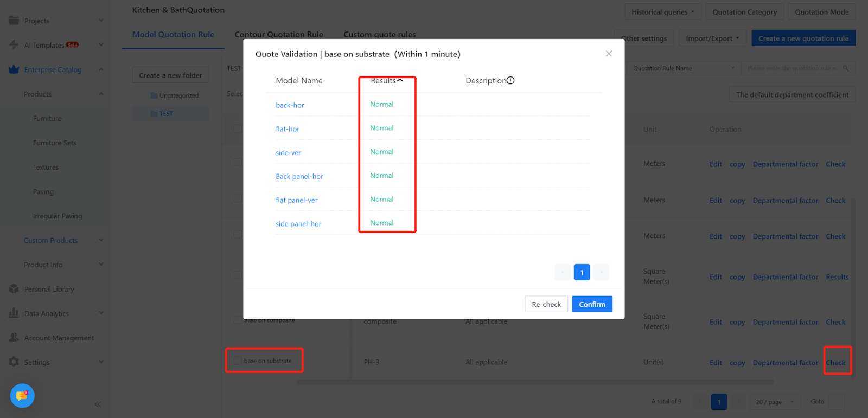Open the back-hor model link
This screenshot has height=418, width=868.
(290, 105)
